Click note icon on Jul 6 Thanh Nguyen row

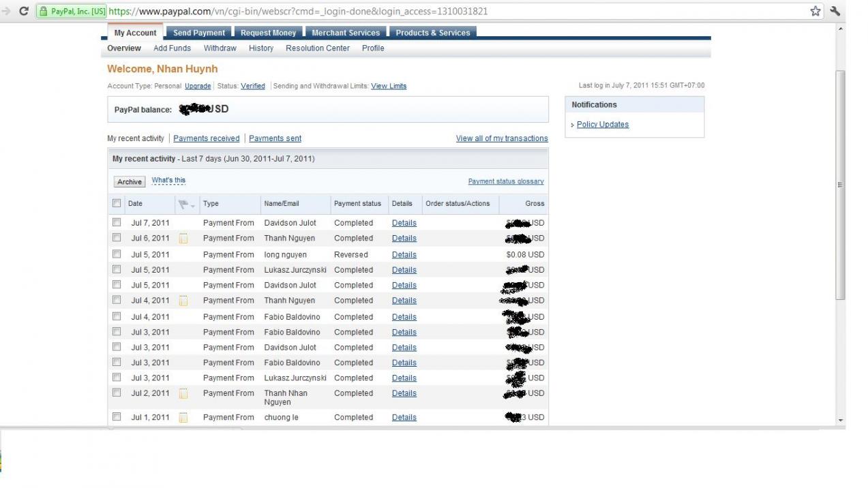point(183,239)
